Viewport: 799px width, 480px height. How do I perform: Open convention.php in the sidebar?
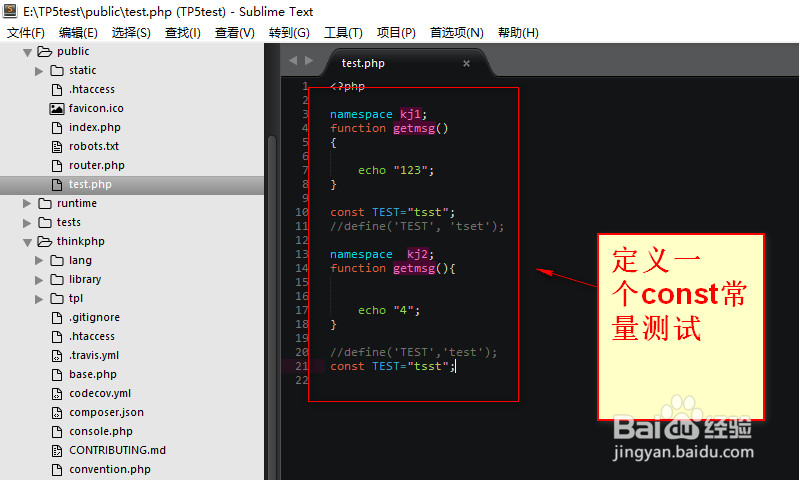tap(110, 469)
